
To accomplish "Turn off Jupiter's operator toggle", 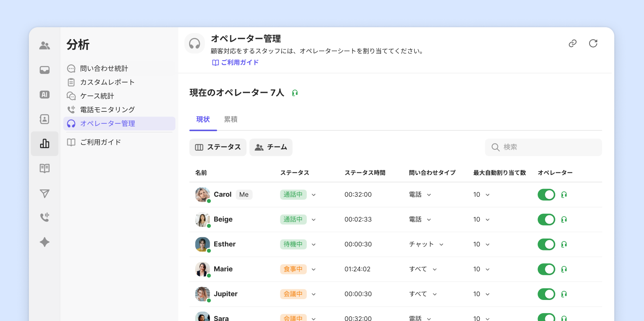I will coord(546,294).
